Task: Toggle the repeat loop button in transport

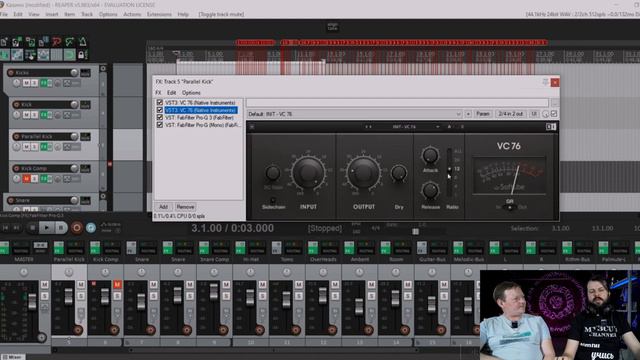Action: click(91, 228)
